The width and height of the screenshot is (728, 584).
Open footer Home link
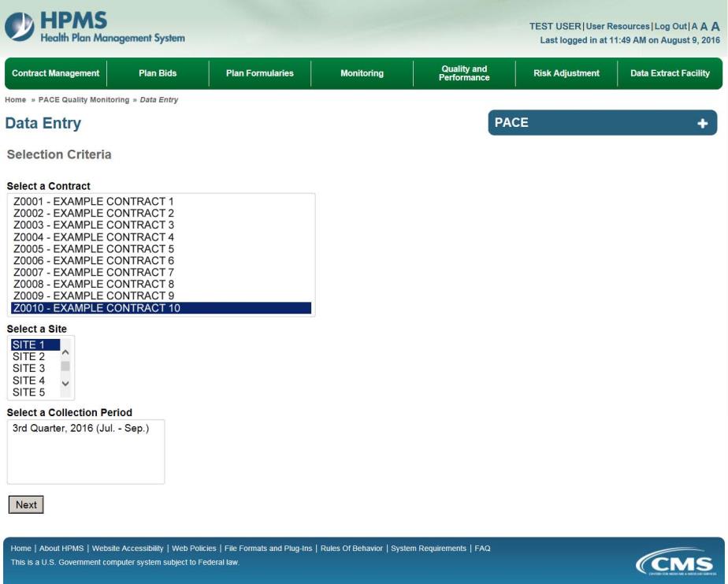point(21,549)
